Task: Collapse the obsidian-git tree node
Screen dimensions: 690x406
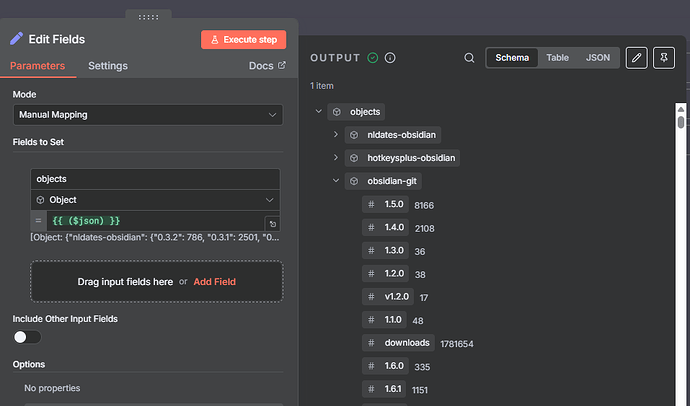Action: coord(336,181)
